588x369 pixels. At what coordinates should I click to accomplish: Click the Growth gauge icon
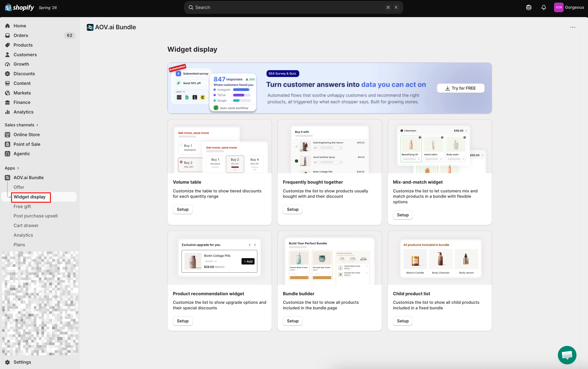(7, 64)
